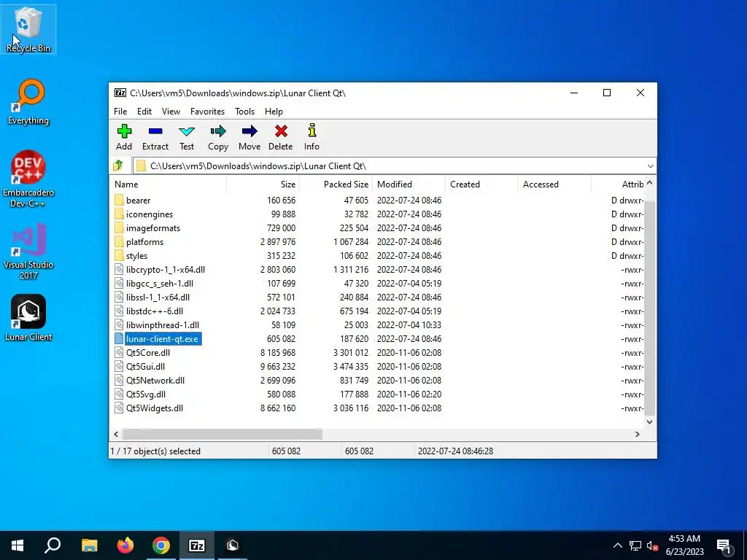Go up one folder with the arrow icon

pyautogui.click(x=118, y=166)
